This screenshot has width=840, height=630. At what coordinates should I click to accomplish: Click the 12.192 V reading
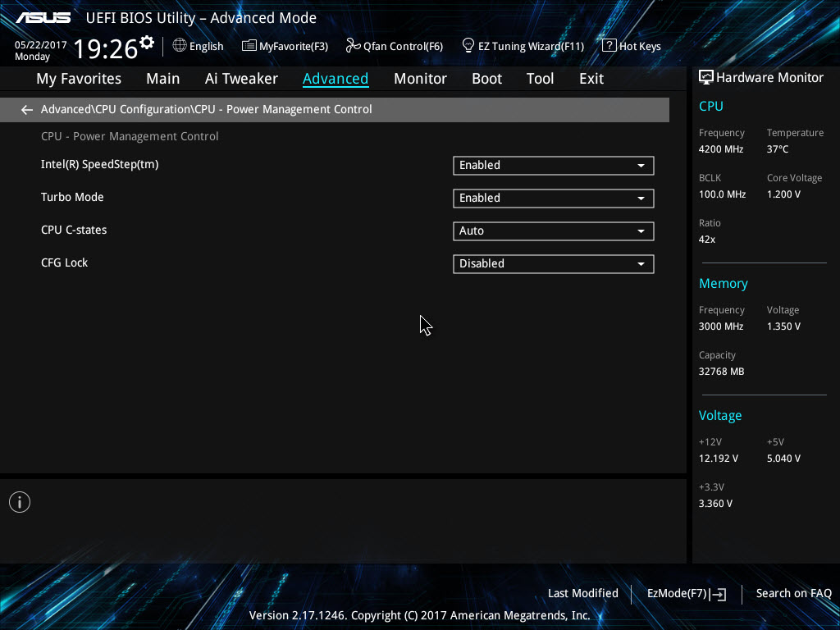coord(719,459)
